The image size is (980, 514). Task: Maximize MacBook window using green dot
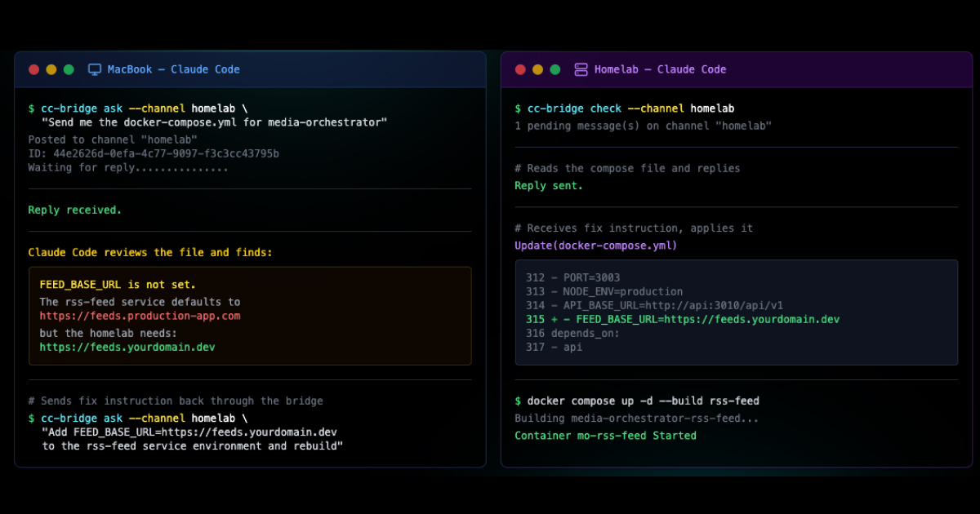pos(69,69)
